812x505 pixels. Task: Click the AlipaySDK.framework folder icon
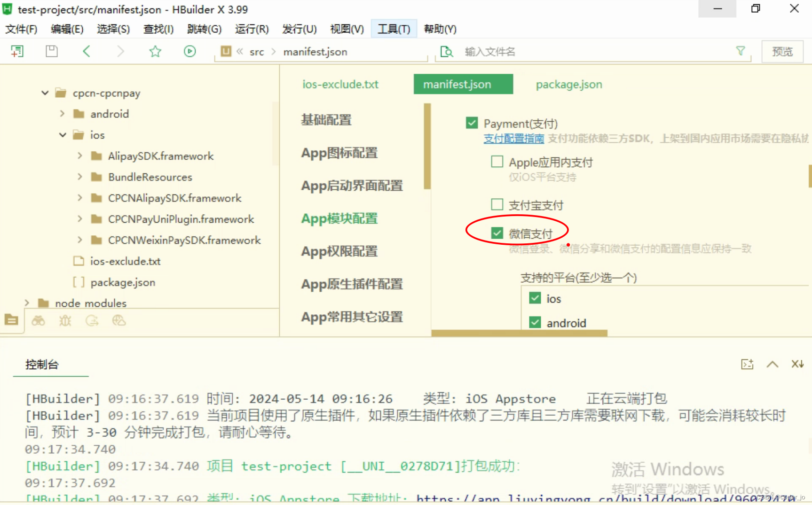[x=96, y=155]
